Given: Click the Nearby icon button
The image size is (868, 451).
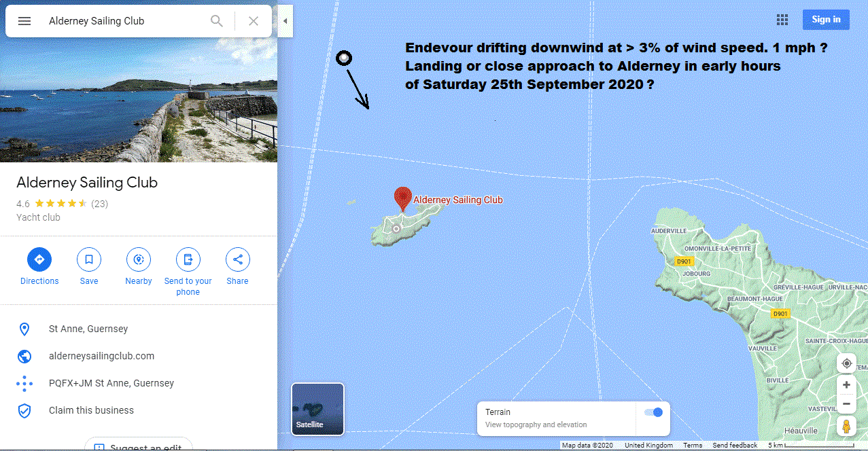Looking at the screenshot, I should (139, 259).
